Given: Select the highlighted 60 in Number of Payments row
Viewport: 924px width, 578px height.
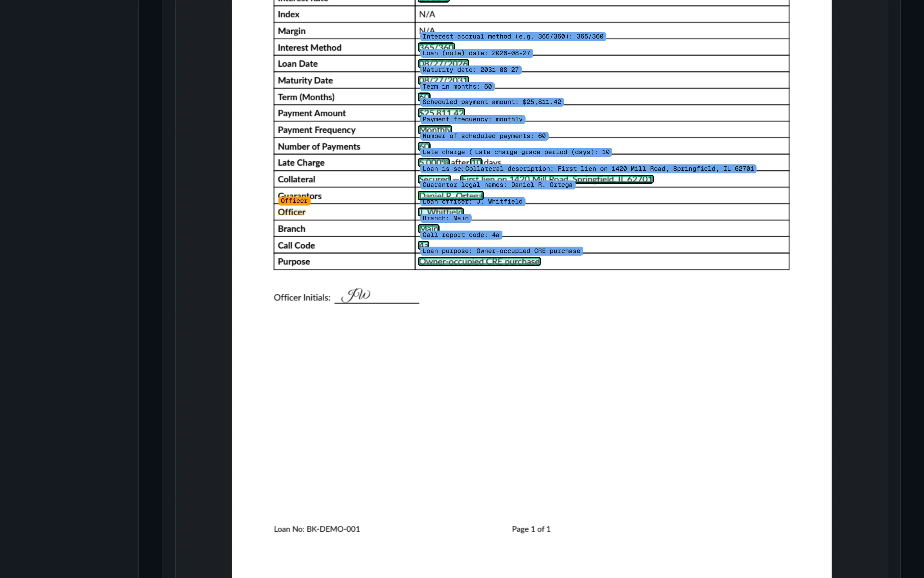Looking at the screenshot, I should pos(424,146).
